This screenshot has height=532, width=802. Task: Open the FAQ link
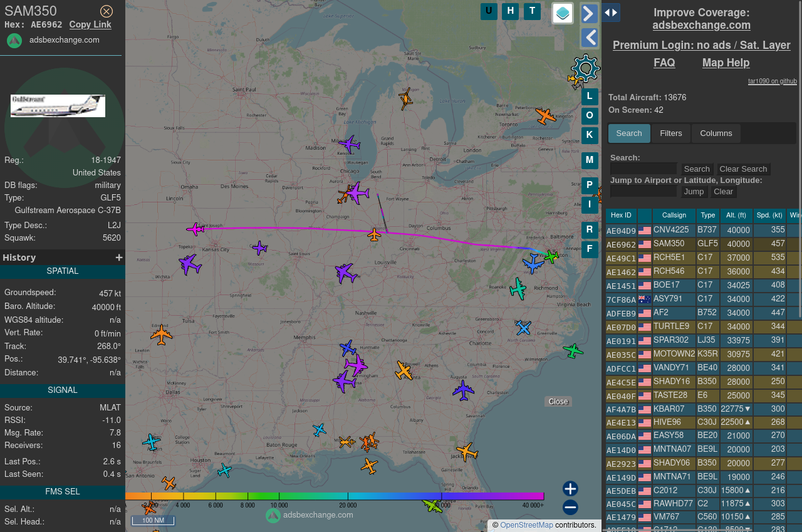pyautogui.click(x=664, y=63)
